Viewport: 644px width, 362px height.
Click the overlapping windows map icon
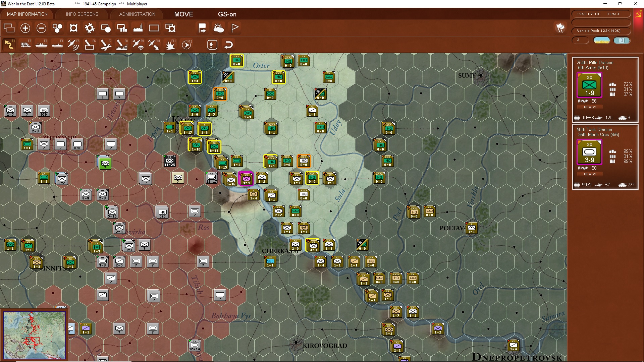[9, 28]
